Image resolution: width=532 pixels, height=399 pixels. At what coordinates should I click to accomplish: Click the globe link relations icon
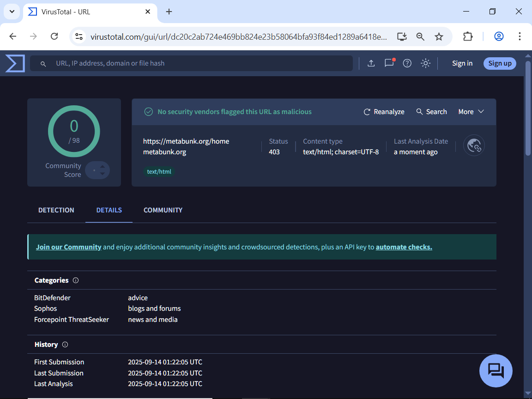pos(474,145)
